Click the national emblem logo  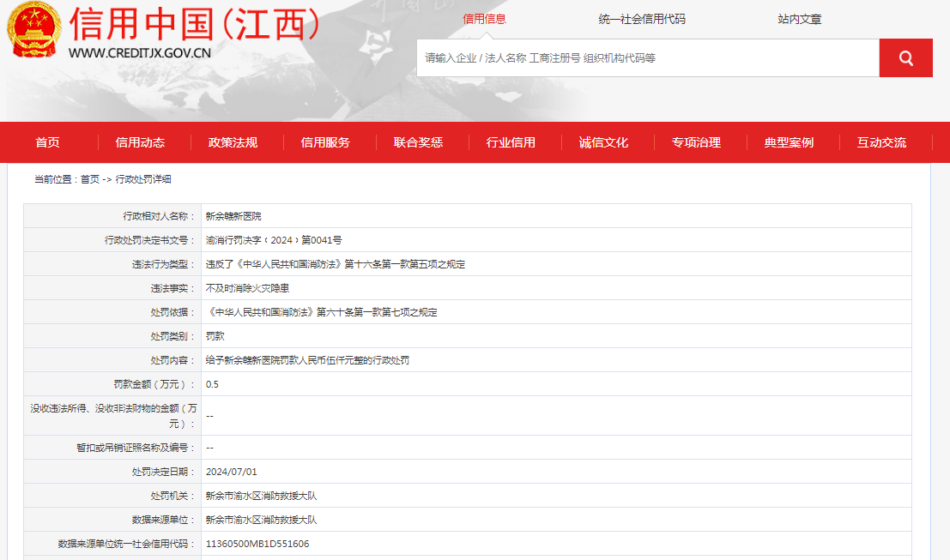pyautogui.click(x=34, y=30)
